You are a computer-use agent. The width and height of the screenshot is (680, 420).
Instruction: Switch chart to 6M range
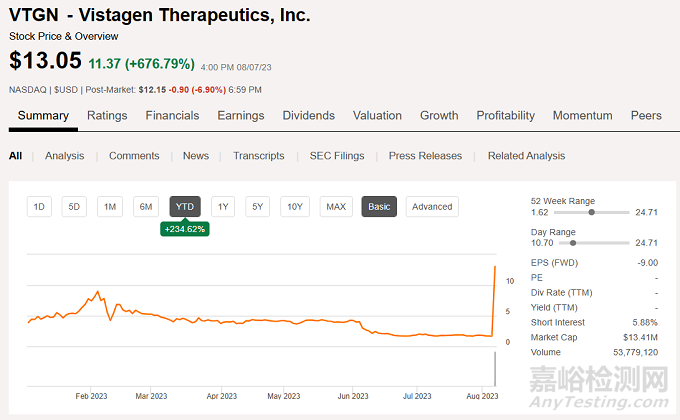coord(146,207)
